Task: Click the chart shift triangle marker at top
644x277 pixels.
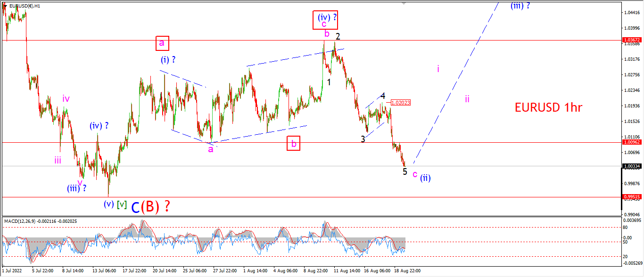Action: click(x=404, y=3)
